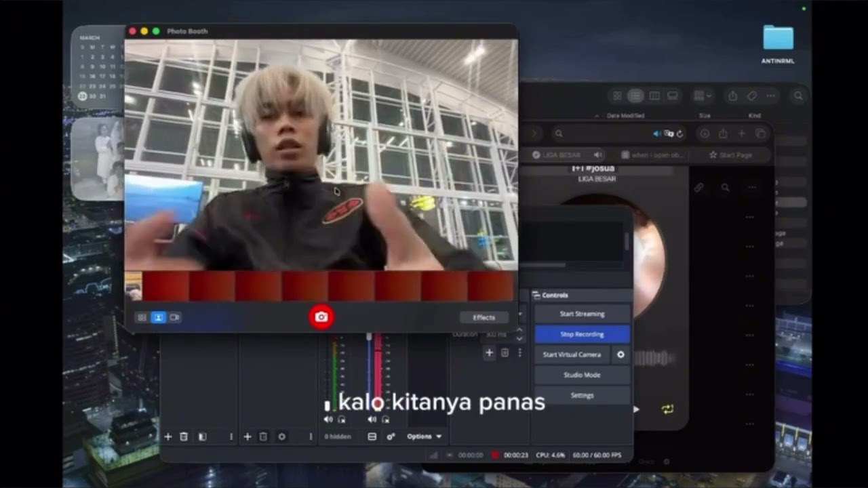
Task: Add a scene transition with plus icon
Action: 489,352
